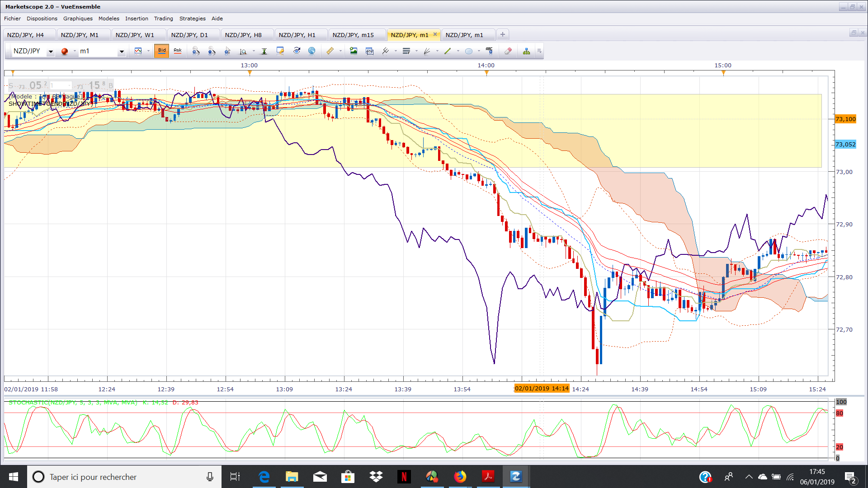Expand the ruler tool dropdown arrow
868x488 pixels.
click(340, 51)
